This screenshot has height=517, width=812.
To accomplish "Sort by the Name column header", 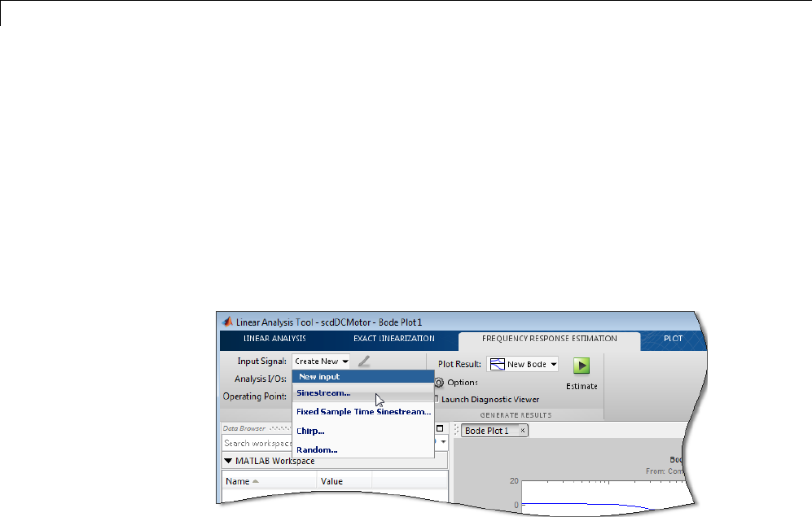I will pos(270,481).
